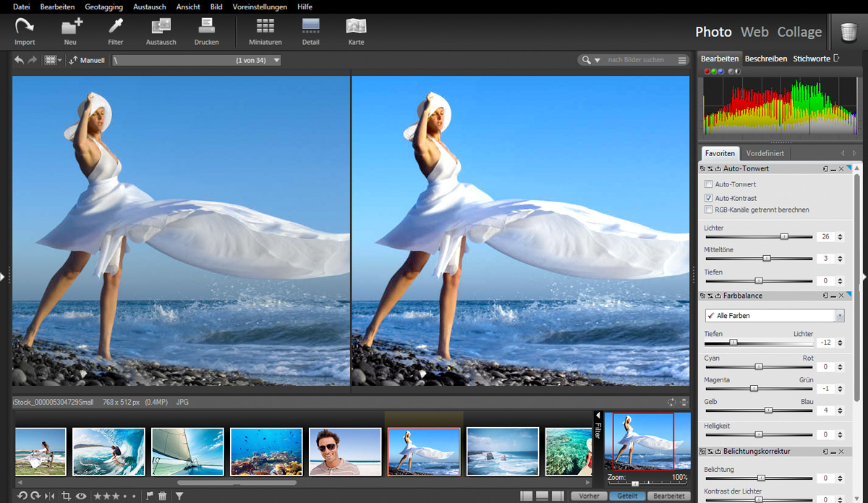Expand the left panel handle arrow
Image resolution: width=868 pixels, height=503 pixels.
point(2,276)
